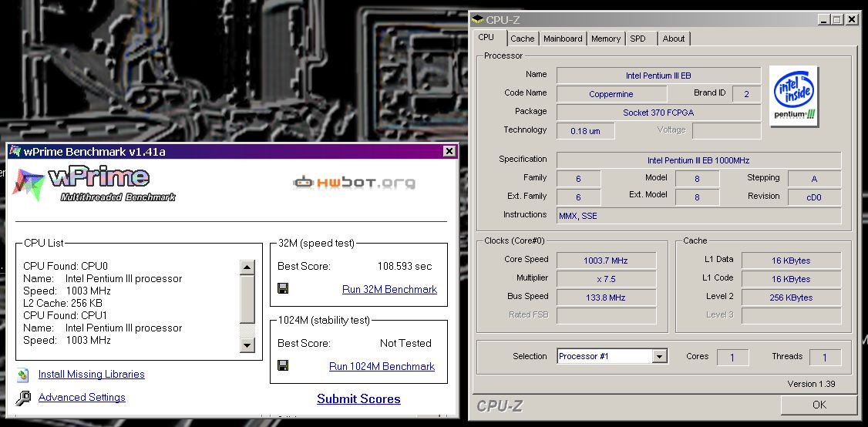Click the empty Voltage field
The height and width of the screenshot is (427, 868).
(727, 131)
